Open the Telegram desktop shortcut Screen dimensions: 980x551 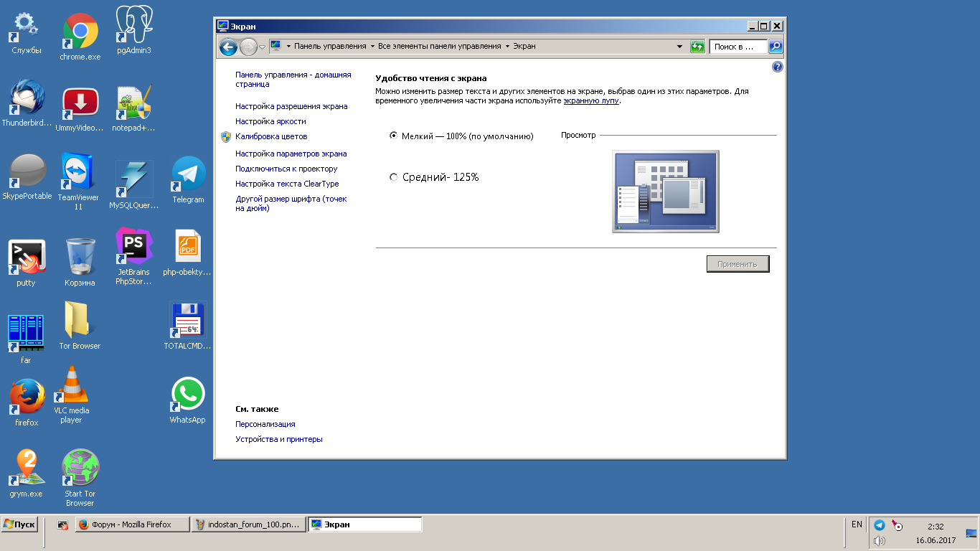(188, 175)
